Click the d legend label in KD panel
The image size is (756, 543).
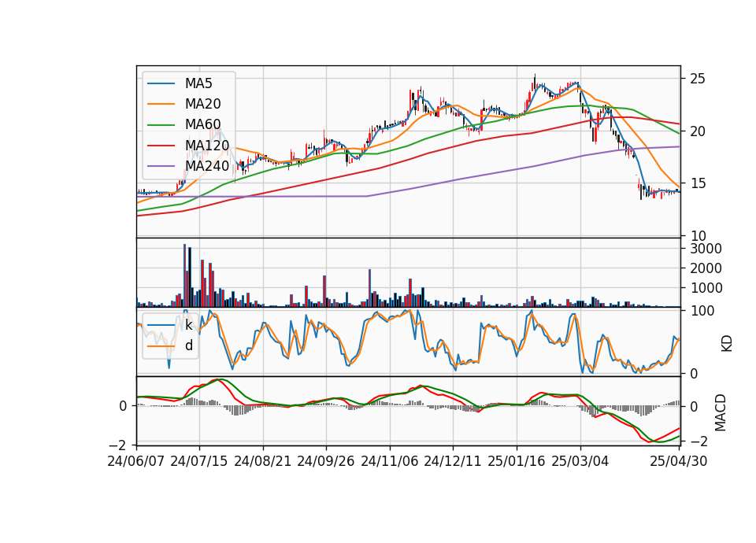coord(189,346)
